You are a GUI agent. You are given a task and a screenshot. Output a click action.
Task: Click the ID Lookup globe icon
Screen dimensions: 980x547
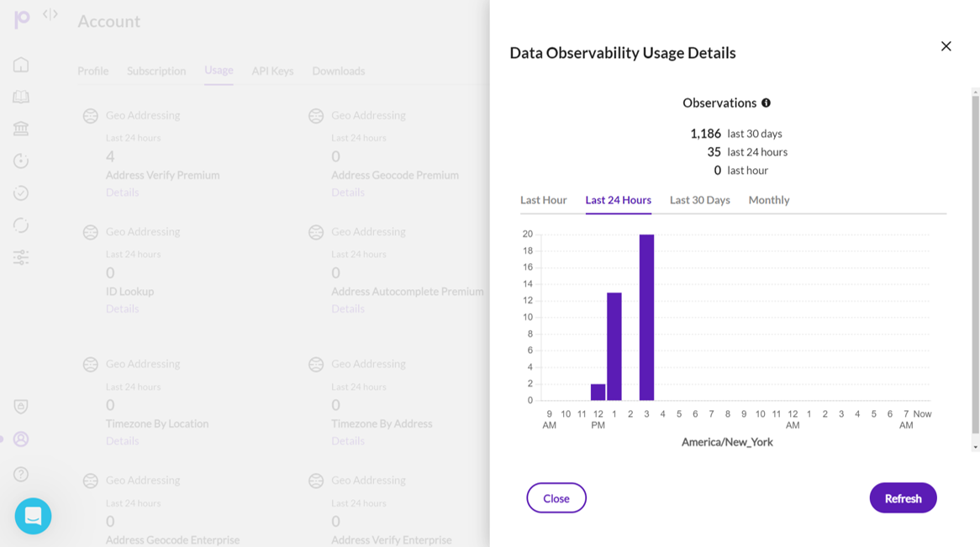[x=91, y=233]
